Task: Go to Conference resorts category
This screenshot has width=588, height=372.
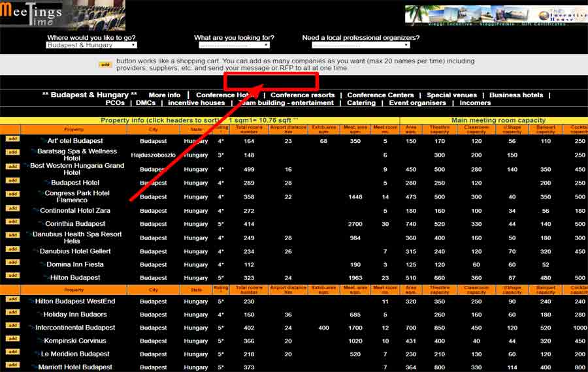Action: pyautogui.click(x=302, y=95)
